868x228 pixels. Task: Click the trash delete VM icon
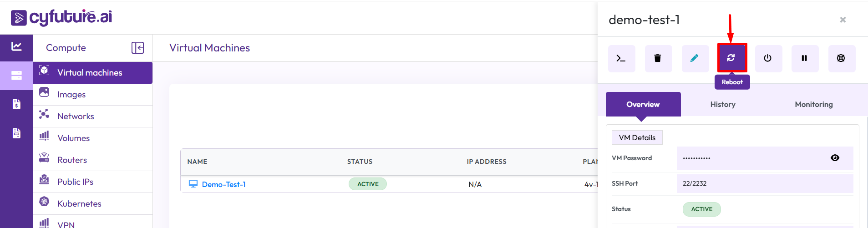pyautogui.click(x=658, y=58)
